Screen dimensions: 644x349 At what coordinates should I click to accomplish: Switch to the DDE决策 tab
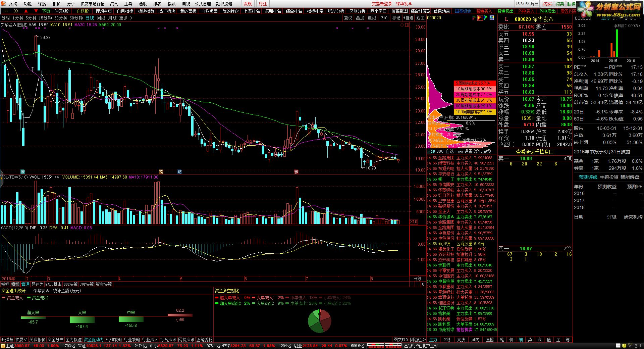(x=70, y=284)
